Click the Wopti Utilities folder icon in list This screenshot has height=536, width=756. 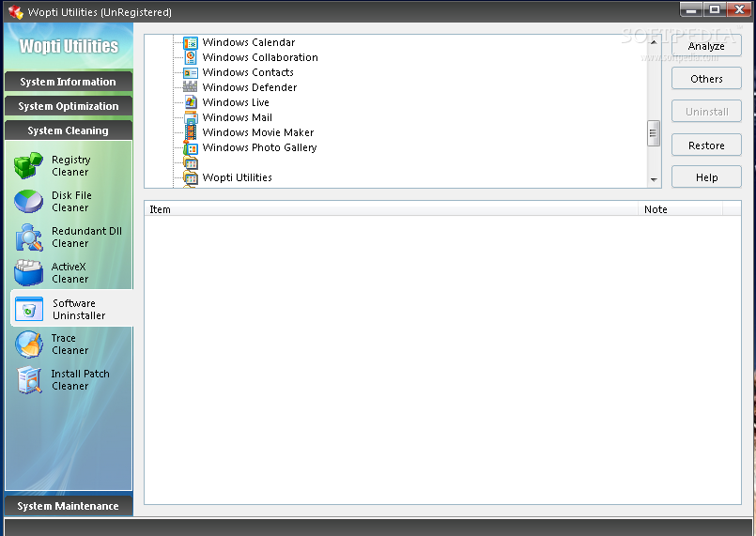click(191, 177)
